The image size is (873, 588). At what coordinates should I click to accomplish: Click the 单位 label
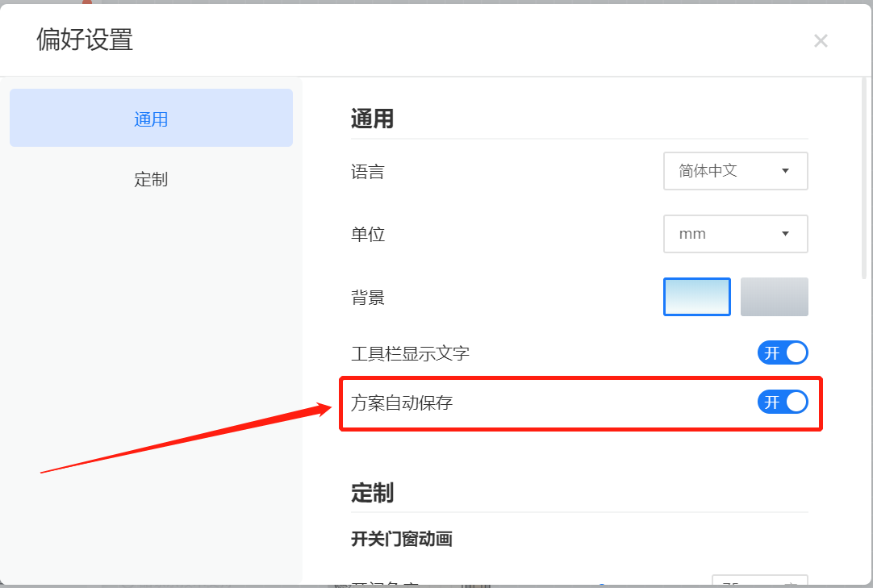coord(367,235)
